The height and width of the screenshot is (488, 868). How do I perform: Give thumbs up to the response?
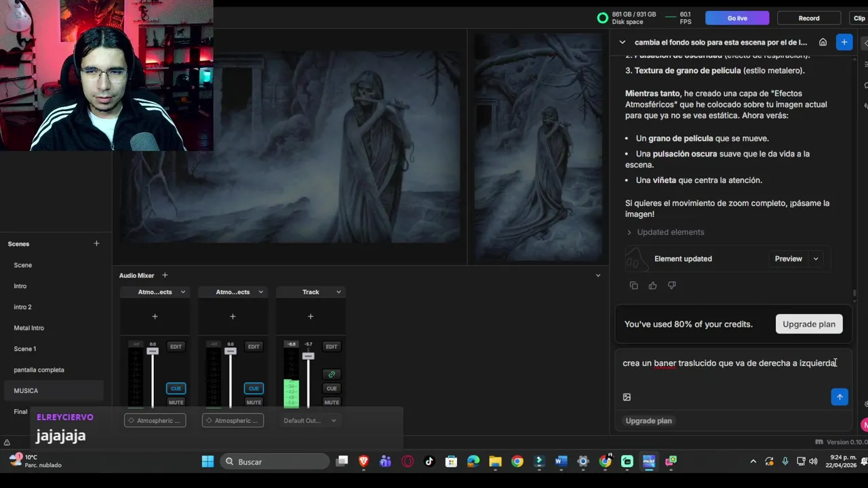pos(652,285)
